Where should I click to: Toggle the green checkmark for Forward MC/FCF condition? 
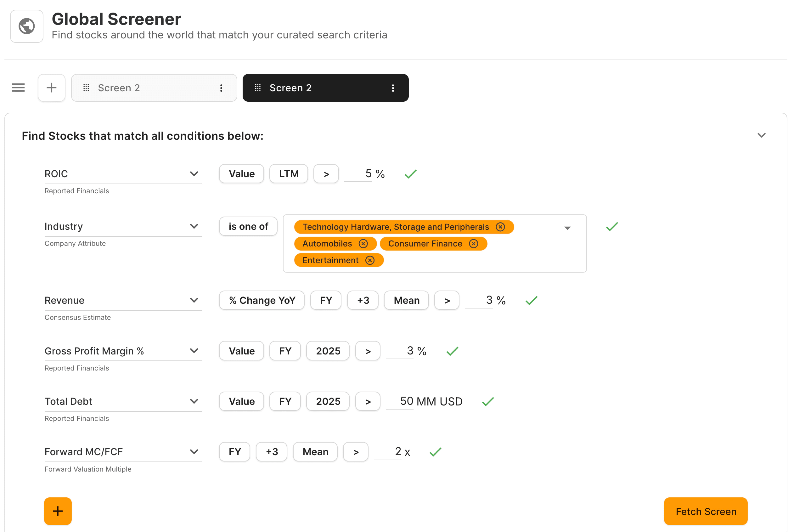[x=435, y=452]
